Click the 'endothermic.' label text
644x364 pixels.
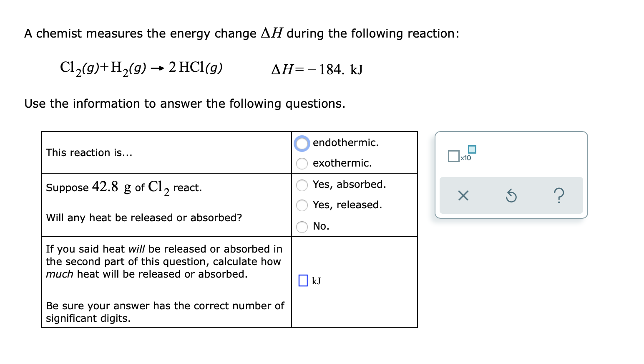[x=346, y=143]
